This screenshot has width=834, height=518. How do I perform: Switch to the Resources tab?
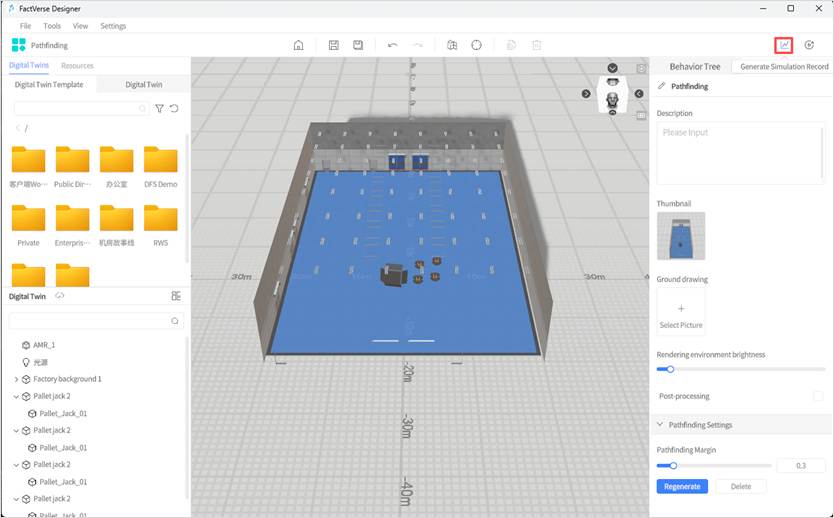click(x=77, y=66)
